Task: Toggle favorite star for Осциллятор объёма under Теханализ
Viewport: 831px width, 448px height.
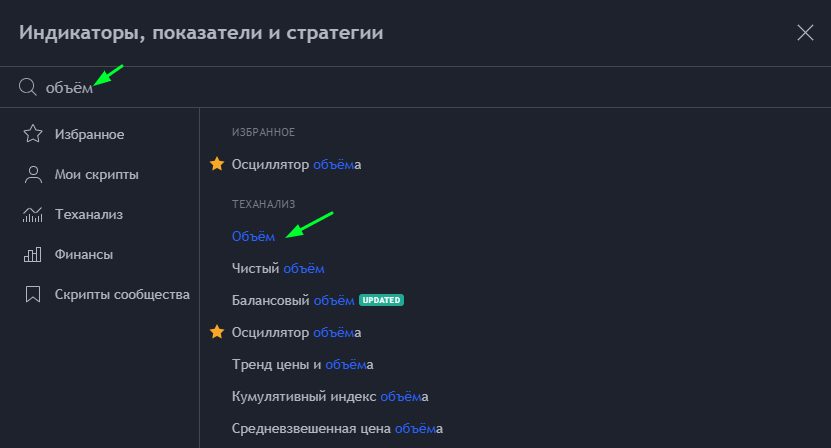Action: 217,332
